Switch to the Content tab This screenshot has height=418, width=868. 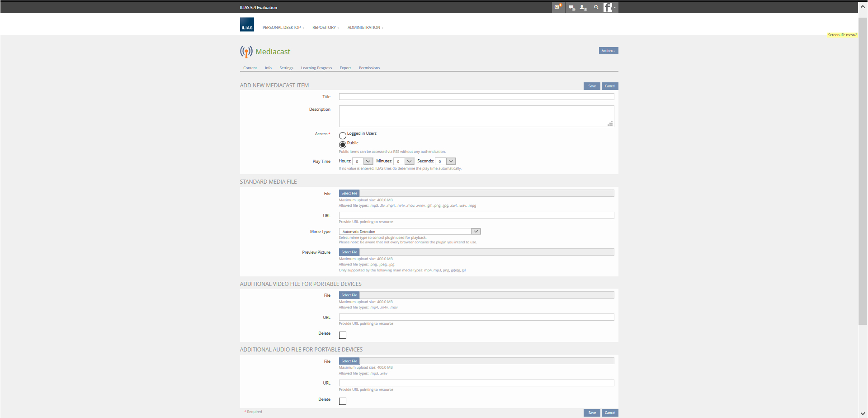coord(250,68)
